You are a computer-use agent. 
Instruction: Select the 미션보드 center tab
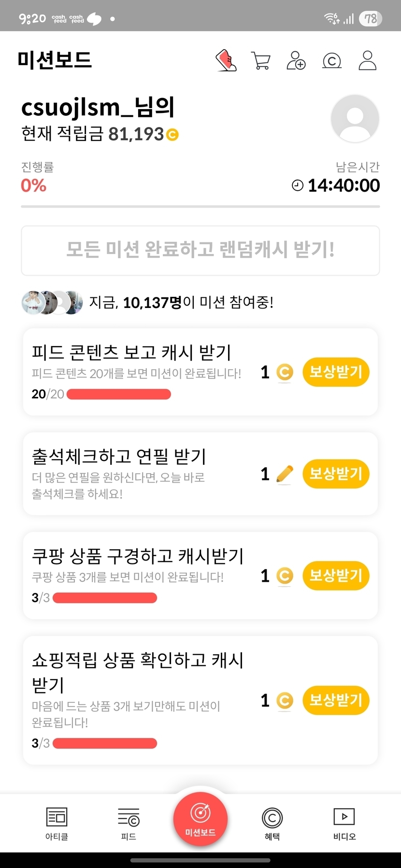click(x=200, y=819)
